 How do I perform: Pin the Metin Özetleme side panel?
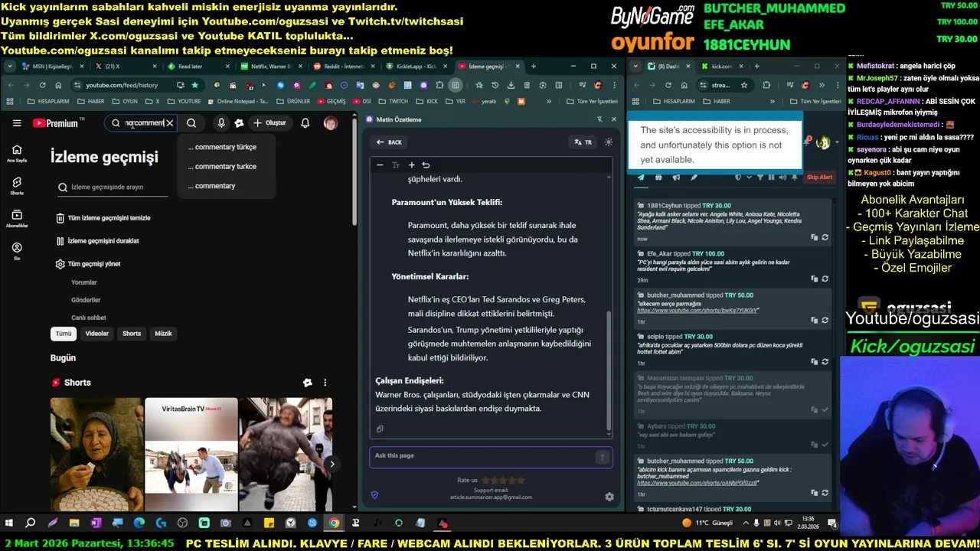click(599, 119)
